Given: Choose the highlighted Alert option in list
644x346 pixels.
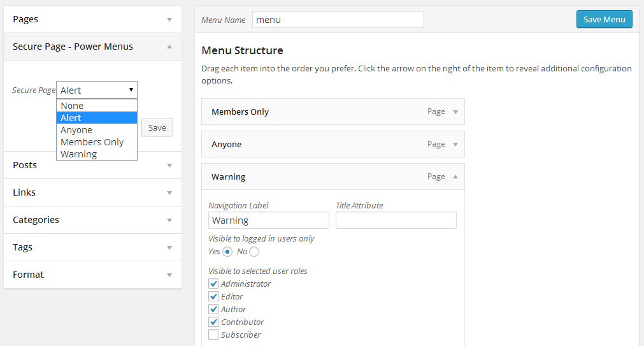Looking at the screenshot, I should click(97, 118).
